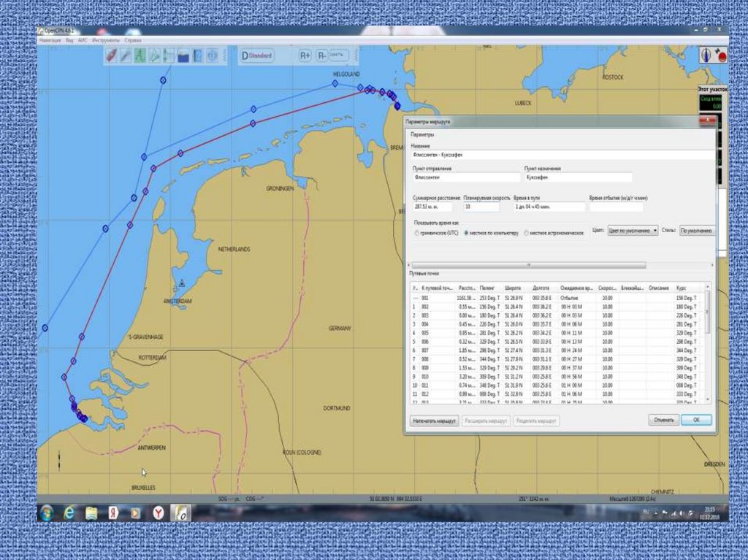The width and height of the screenshot is (748, 560).
Task: Click the planned speed input field
Action: coord(482,207)
